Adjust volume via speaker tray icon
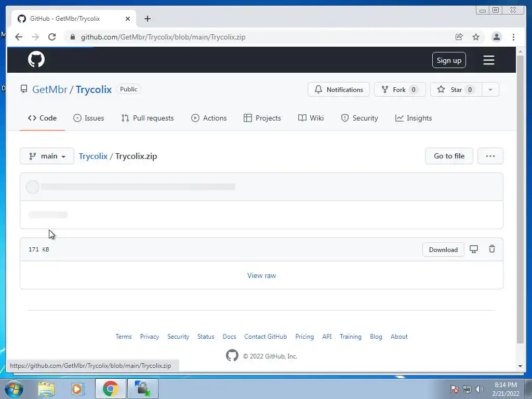Viewport: 532px width, 399px height. tap(479, 389)
